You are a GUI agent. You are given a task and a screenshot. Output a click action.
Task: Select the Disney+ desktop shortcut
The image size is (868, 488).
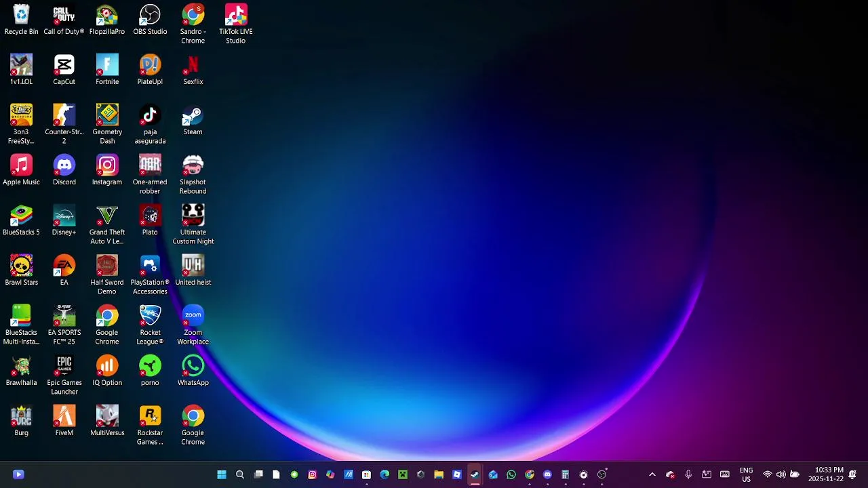point(64,220)
